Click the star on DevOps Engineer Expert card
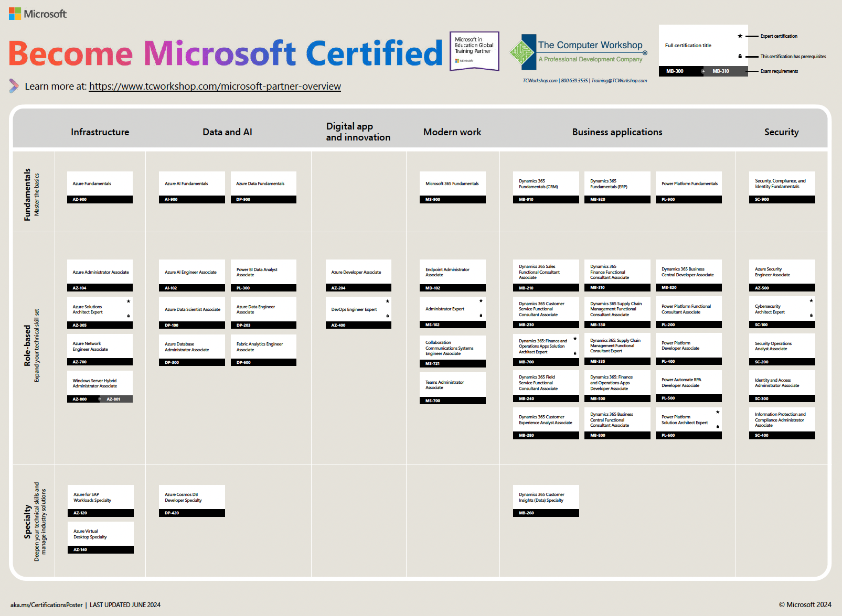Screen dimensions: 842x616 click(x=388, y=301)
